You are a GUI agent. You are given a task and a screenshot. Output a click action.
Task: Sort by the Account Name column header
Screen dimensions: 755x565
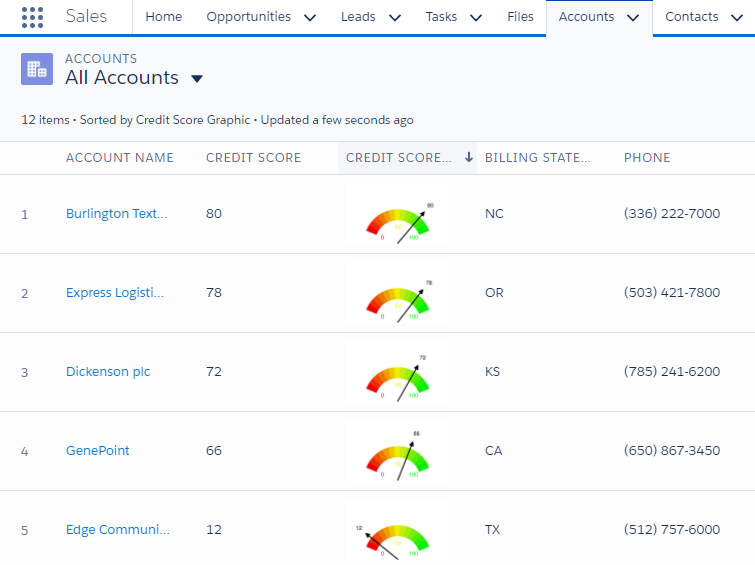click(x=120, y=158)
